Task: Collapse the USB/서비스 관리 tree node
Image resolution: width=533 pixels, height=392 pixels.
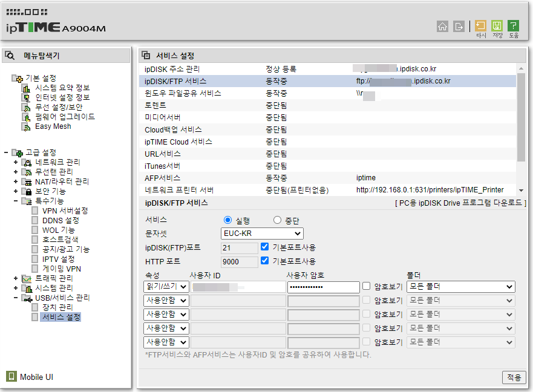Action: point(16,298)
